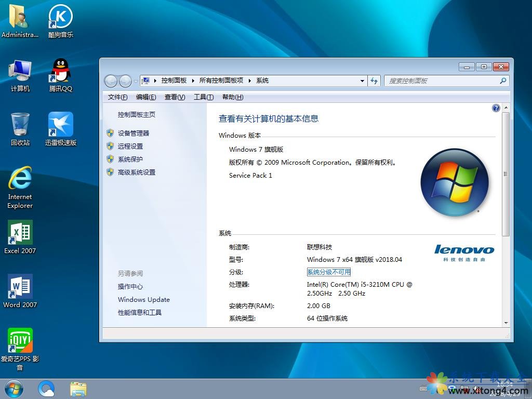
Task: Click the Windows 7 x64 旗舰版 v2018.04 model value
Action: click(x=354, y=260)
